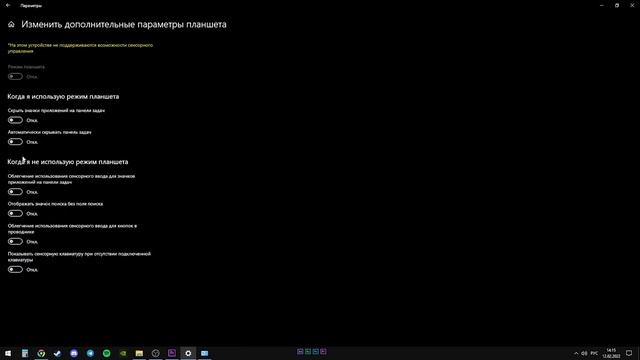Switch the input language РУС indicator
Screen dimensions: 640x360
click(594, 353)
